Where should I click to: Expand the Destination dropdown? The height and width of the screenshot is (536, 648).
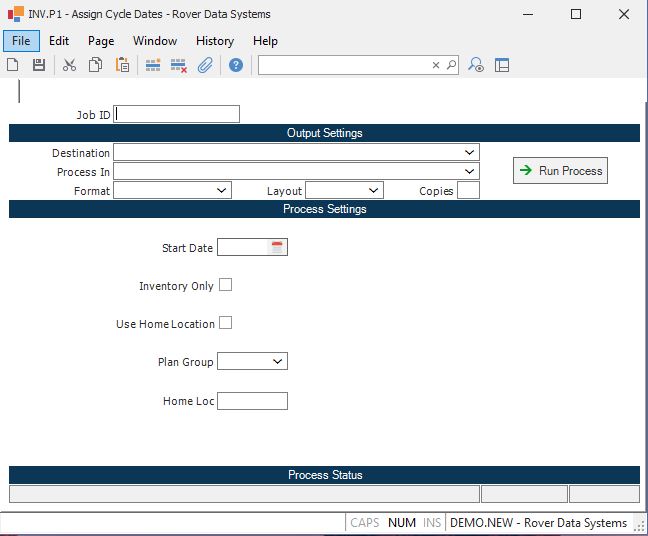pos(469,153)
